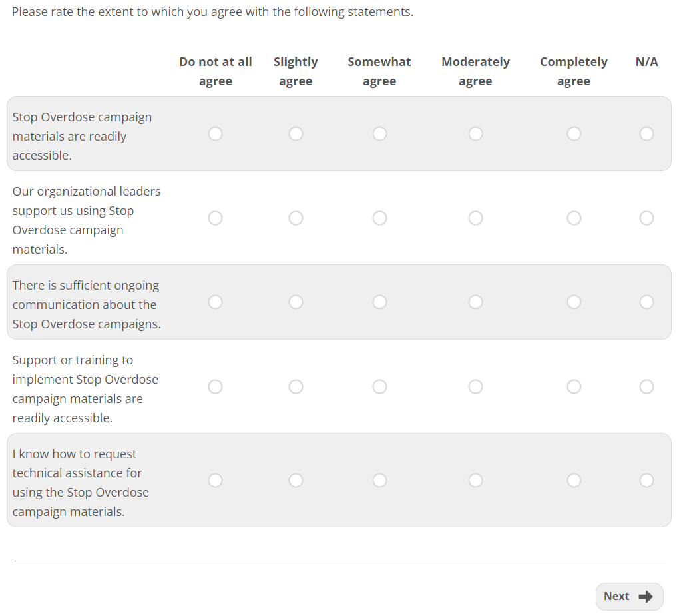Pick 'Completely agree' for requesting technical assistance
Image resolution: width=679 pixels, height=616 pixels.
(574, 480)
